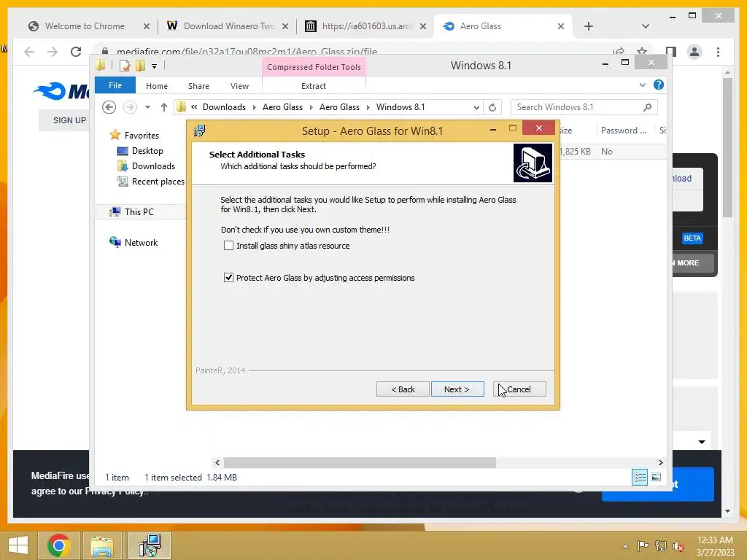This screenshot has width=747, height=560.
Task: Select Downloads in the address breadcrumb
Action: pos(224,107)
